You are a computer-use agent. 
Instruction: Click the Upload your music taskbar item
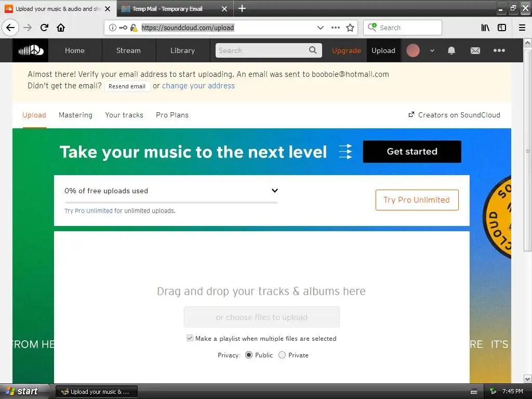(97, 392)
